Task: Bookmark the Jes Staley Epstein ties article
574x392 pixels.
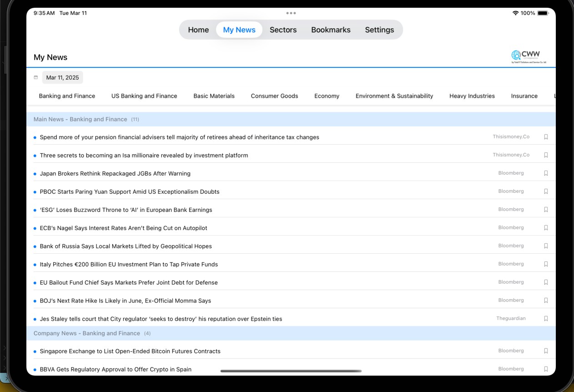Action: (x=546, y=318)
